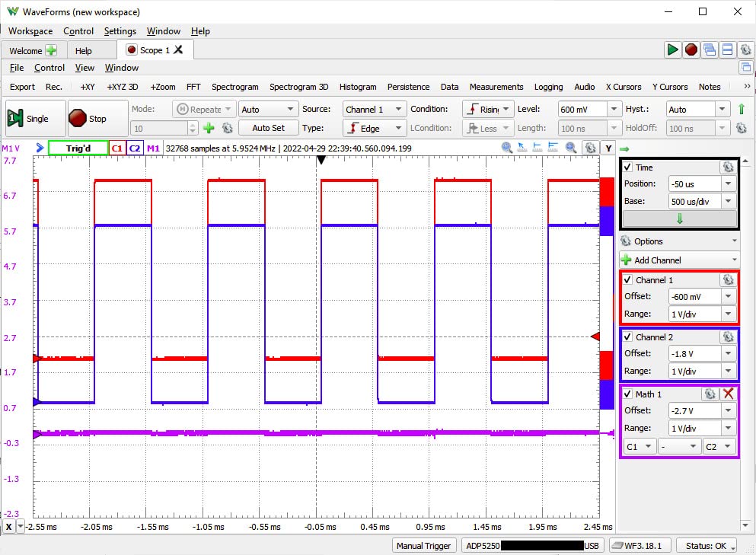This screenshot has width=756, height=555.
Task: Uncheck the Math 1 checkbox
Action: 628,394
